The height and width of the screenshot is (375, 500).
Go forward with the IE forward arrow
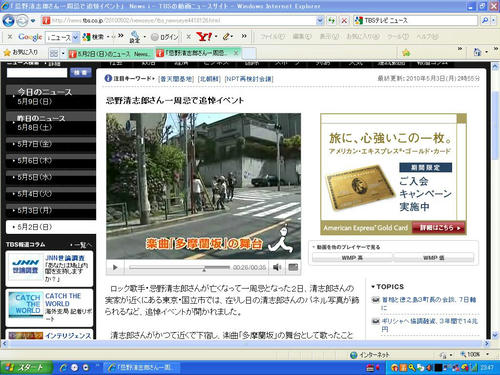pyautogui.click(x=22, y=21)
